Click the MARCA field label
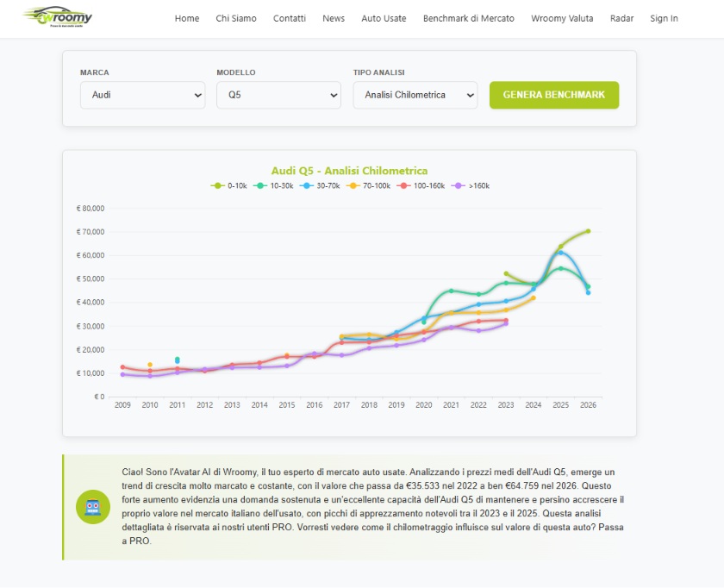This screenshot has width=724, height=588. pos(95,72)
